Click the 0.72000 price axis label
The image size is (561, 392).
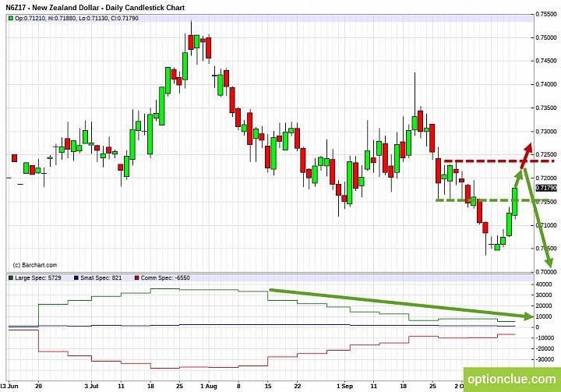pos(546,178)
